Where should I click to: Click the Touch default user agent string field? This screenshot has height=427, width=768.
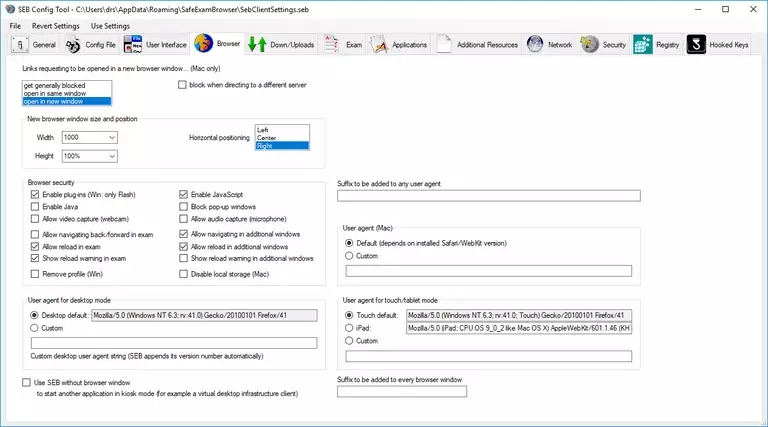pyautogui.click(x=519, y=315)
